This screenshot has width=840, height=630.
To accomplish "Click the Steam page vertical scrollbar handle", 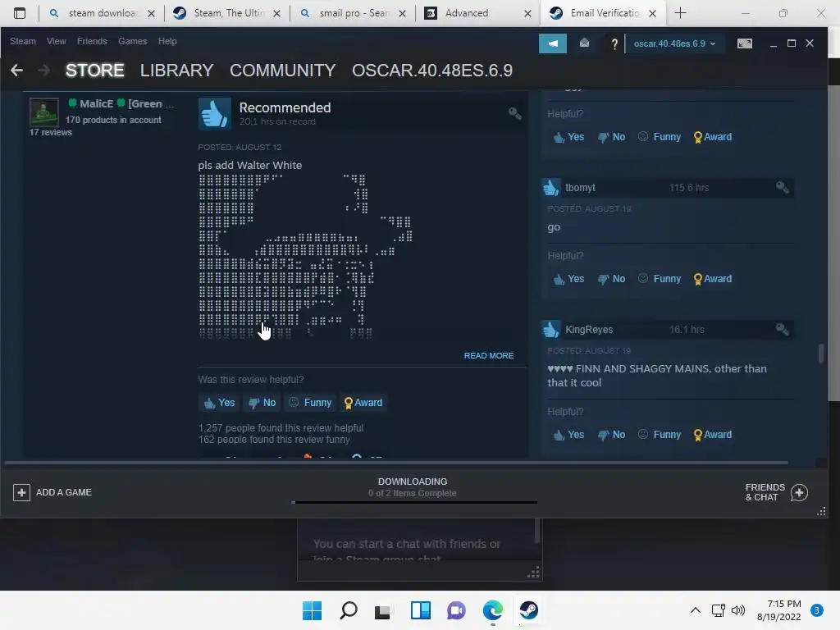I will pyautogui.click(x=820, y=354).
